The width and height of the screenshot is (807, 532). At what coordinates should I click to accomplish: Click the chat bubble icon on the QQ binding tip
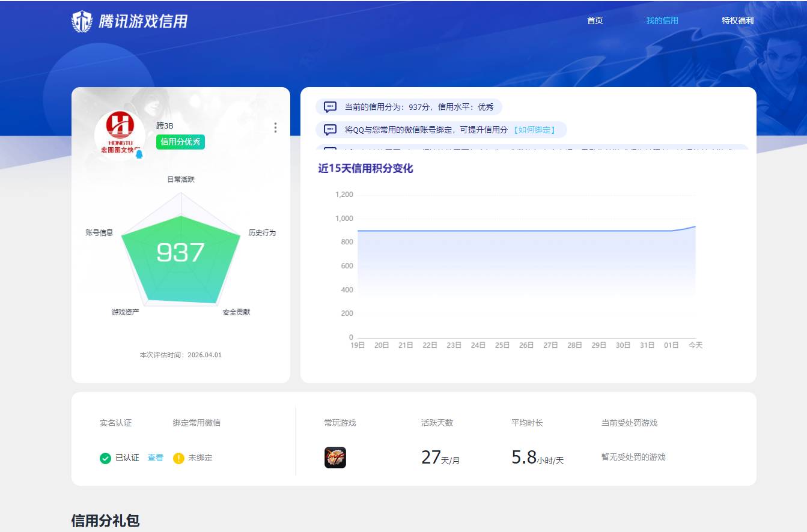click(x=329, y=130)
